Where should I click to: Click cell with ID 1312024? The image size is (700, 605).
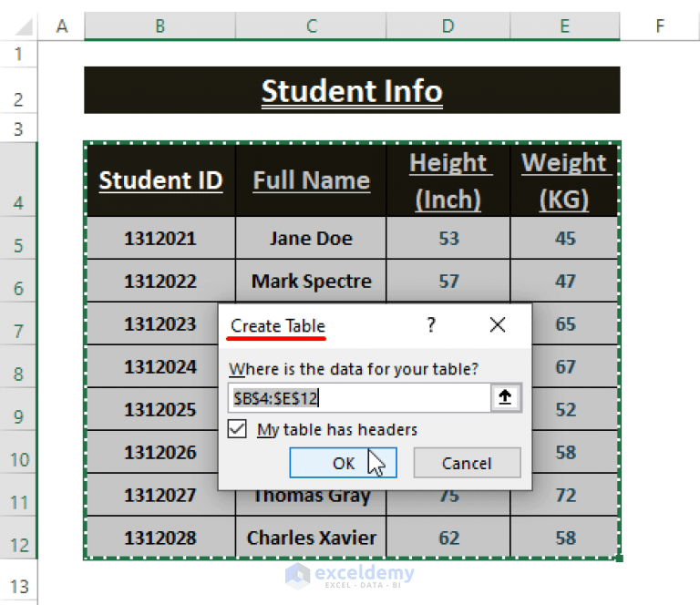point(152,367)
